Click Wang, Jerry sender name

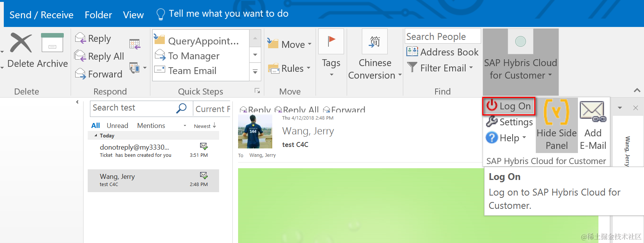(x=308, y=131)
